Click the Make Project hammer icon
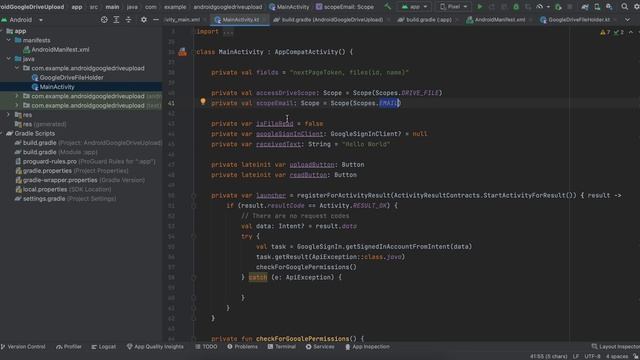640x360 pixels. coord(387,7)
